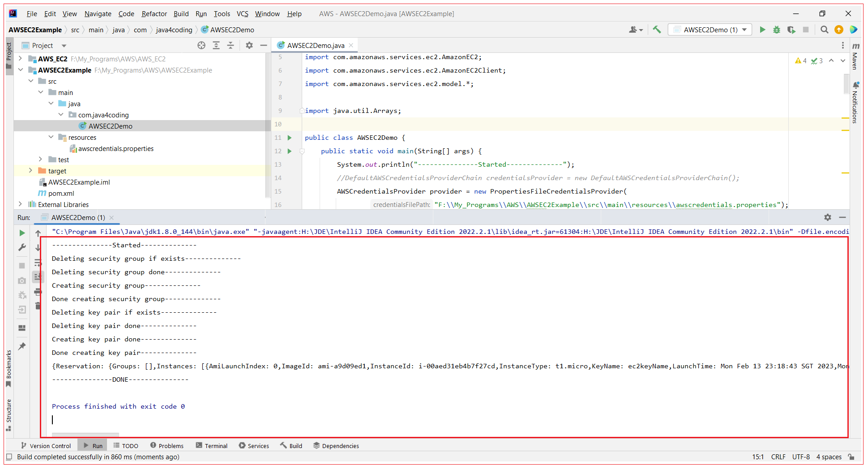Image resolution: width=868 pixels, height=470 pixels.
Task: Open Search Everywhere magnifier icon
Action: coord(824,30)
